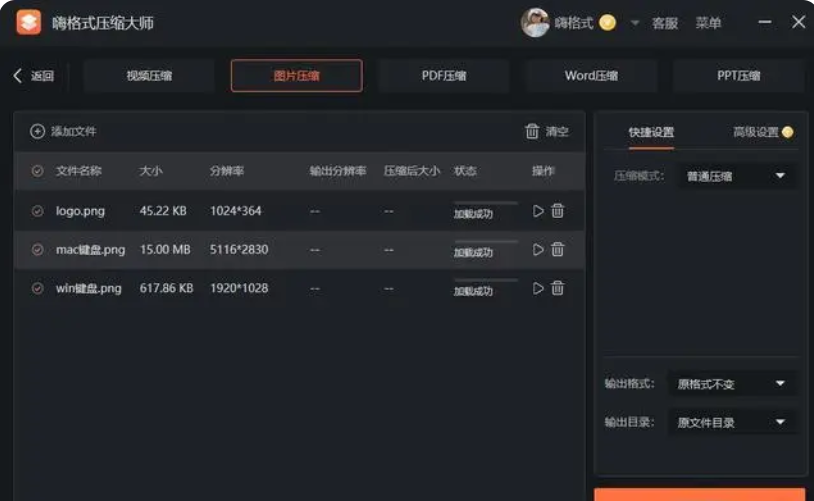814x501 pixels.
Task: Go back with the 返回 button
Action: coord(34,76)
